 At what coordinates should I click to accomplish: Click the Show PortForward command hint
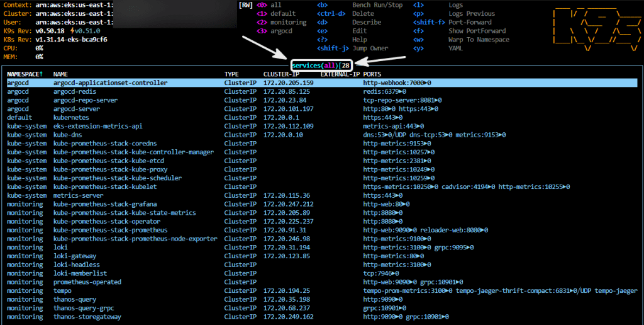pyautogui.click(x=477, y=31)
